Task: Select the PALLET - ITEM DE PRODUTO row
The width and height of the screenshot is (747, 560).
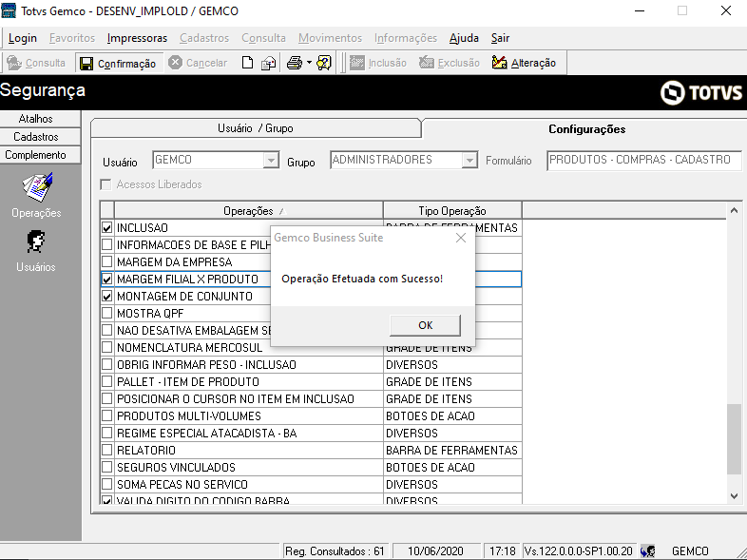Action: (312, 382)
